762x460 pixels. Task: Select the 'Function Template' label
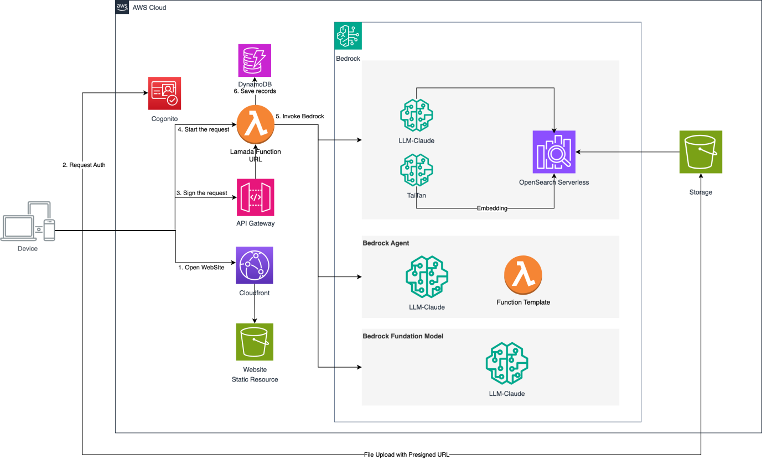point(523,302)
